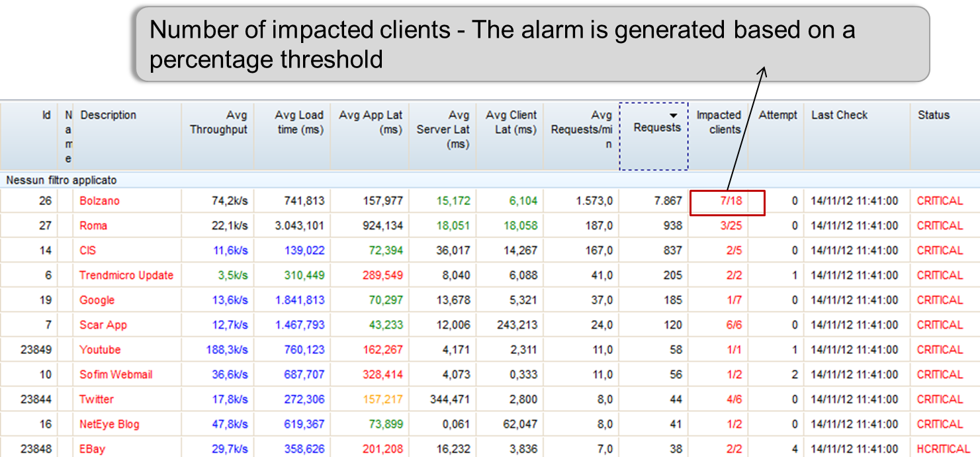Click Id 23849 cell

(37, 350)
